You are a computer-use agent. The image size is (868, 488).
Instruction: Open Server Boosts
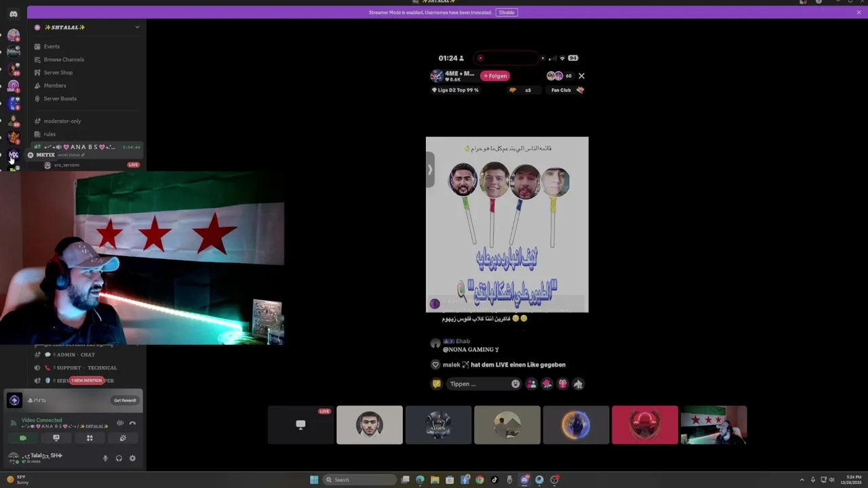[x=87, y=98]
